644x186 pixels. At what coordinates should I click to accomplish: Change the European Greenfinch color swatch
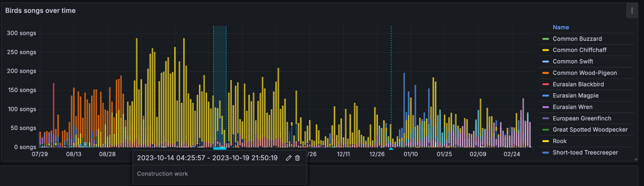[545, 118]
